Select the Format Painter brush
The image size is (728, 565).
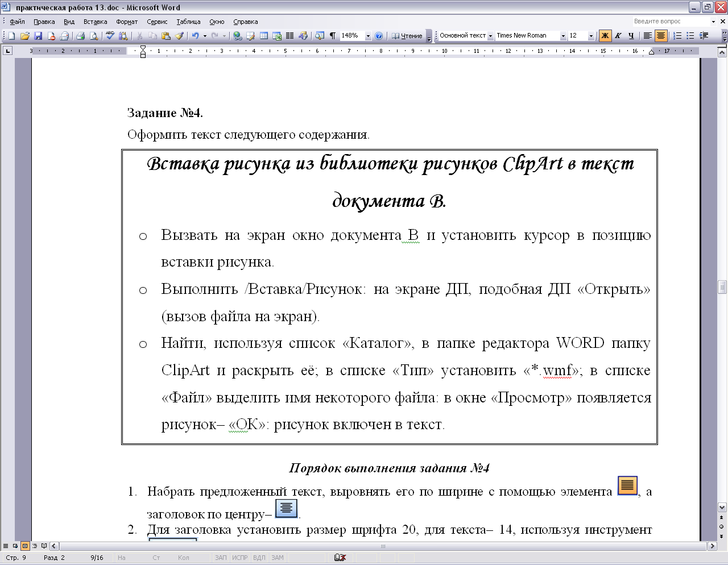point(179,36)
